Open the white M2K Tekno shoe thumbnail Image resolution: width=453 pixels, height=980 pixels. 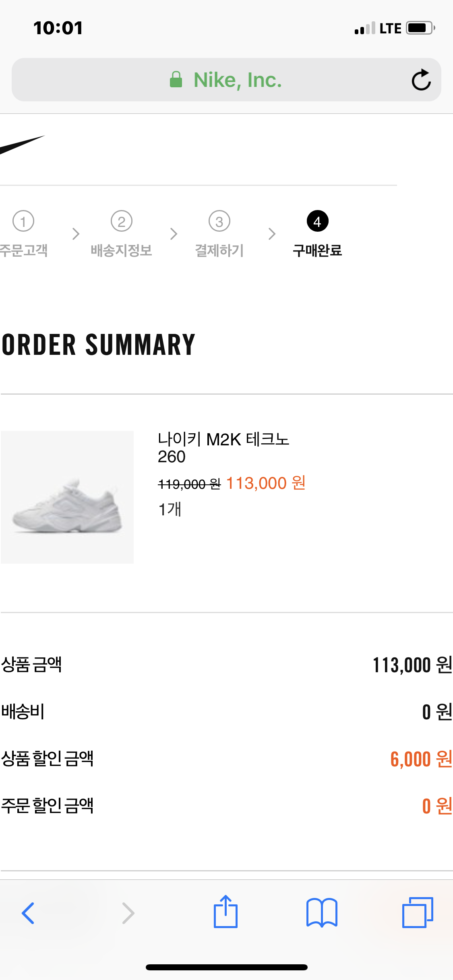click(x=67, y=497)
